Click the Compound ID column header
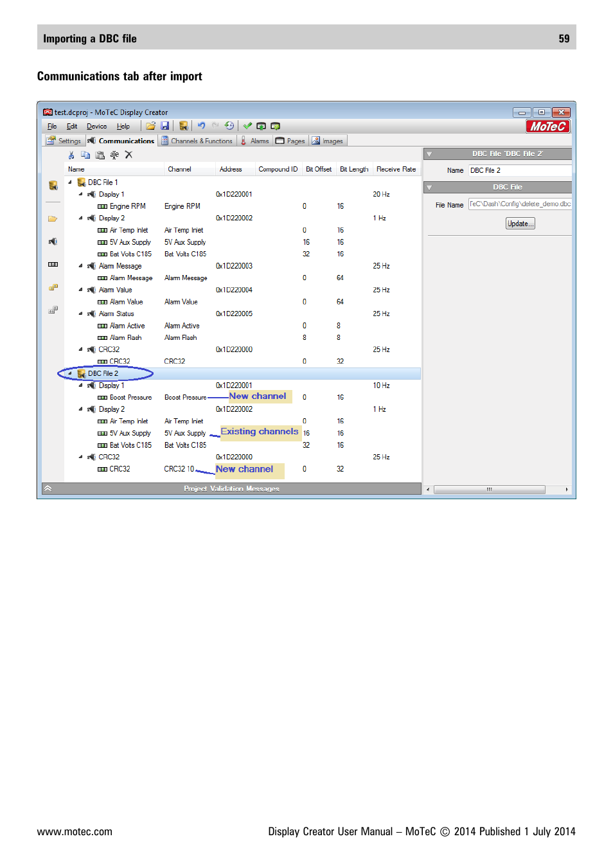613x868 pixels. pos(278,170)
